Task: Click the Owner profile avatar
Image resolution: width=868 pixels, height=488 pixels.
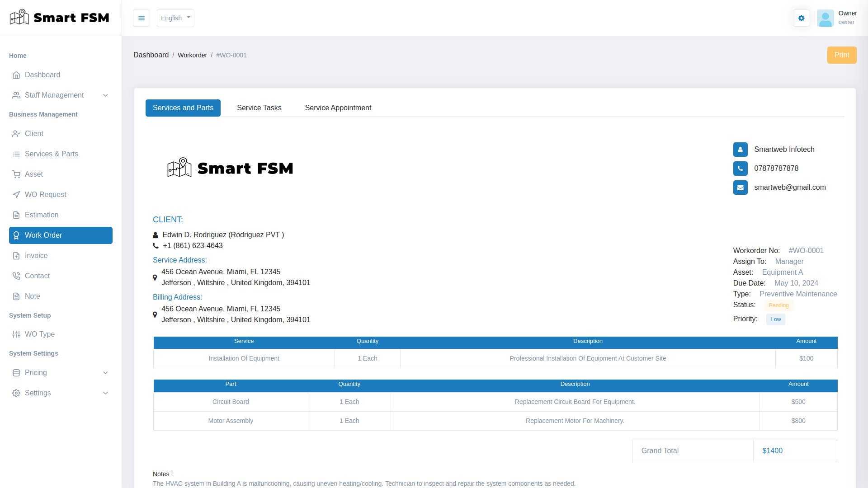Action: 826,18
